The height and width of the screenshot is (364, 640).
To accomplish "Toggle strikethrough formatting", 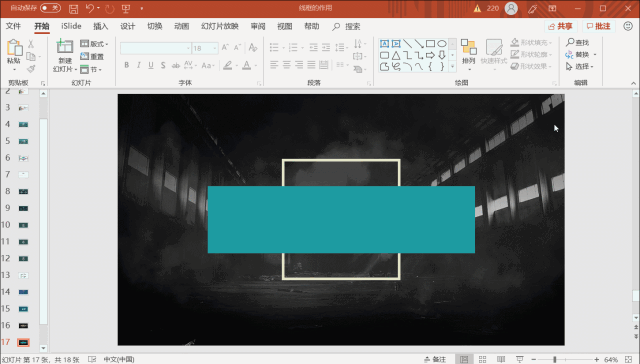I will click(x=176, y=65).
